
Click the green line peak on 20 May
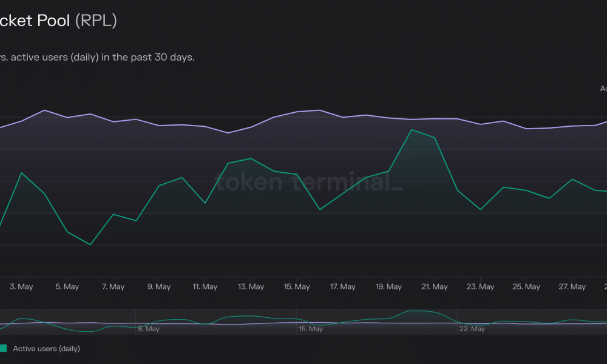click(x=412, y=130)
